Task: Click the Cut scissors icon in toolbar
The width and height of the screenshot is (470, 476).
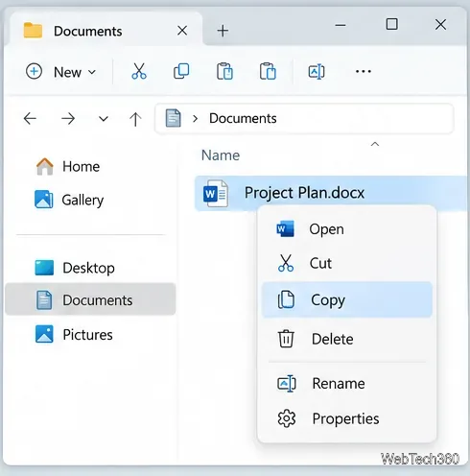Action: [x=139, y=71]
